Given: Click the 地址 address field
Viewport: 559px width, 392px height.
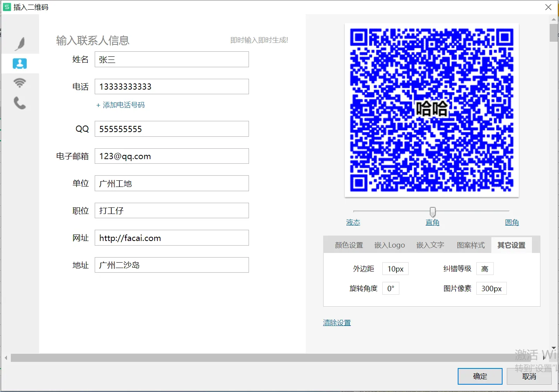Looking at the screenshot, I should coord(172,265).
